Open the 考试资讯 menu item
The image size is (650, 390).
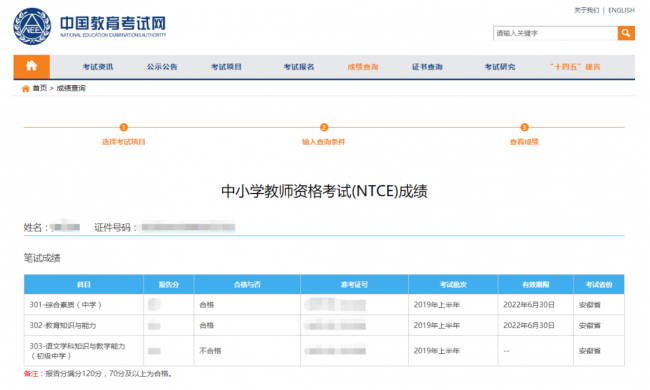pyautogui.click(x=98, y=67)
